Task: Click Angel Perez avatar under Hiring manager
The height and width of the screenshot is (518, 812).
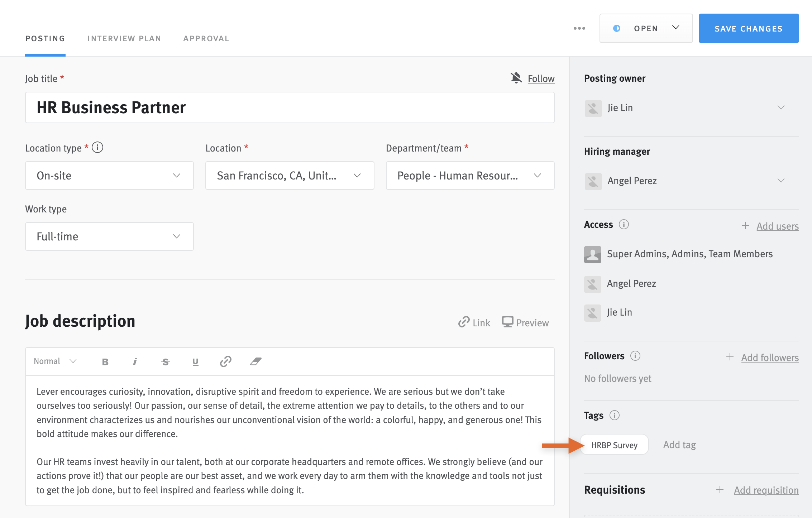Action: [593, 181]
